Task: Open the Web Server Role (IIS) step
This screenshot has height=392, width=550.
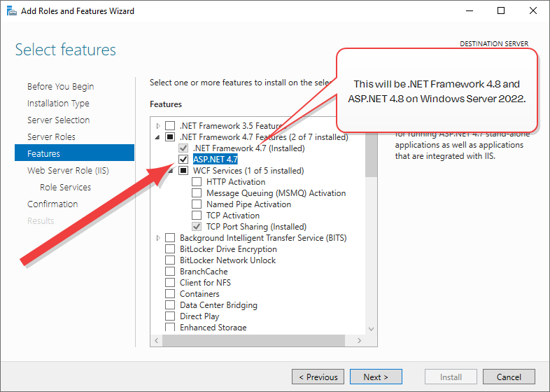Action: [68, 171]
